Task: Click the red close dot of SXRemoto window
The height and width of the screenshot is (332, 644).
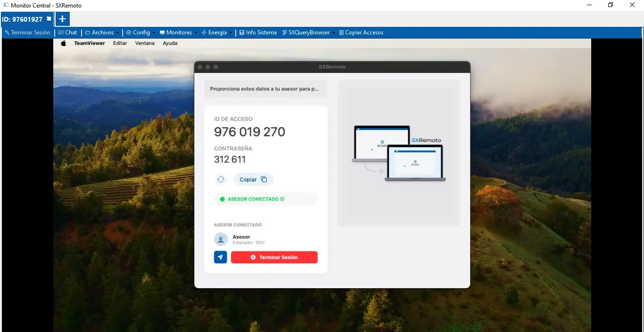Action: (200, 67)
